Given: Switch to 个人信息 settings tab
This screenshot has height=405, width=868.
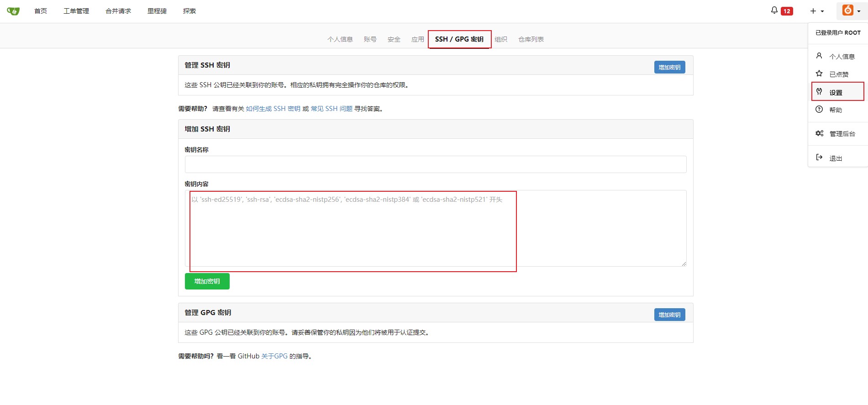Looking at the screenshot, I should (340, 39).
